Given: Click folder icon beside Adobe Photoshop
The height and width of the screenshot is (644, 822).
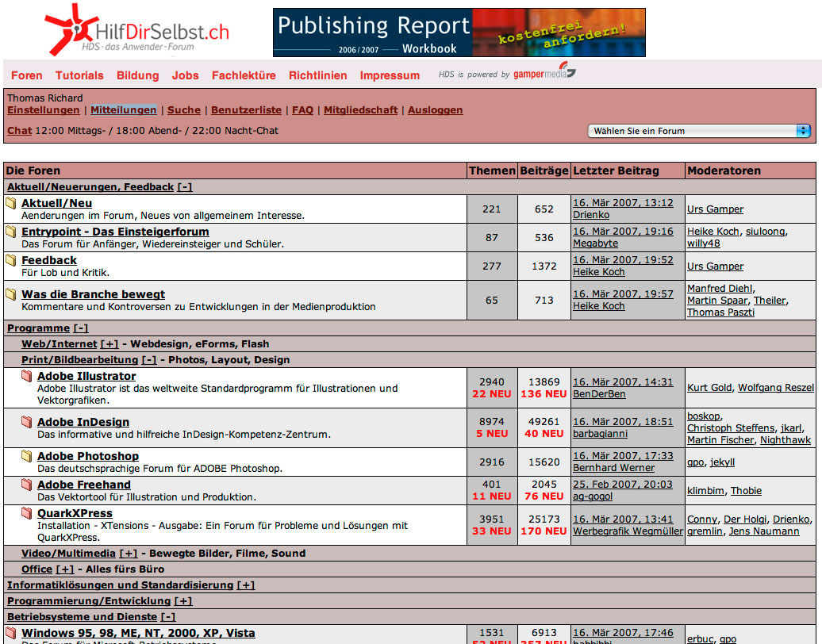Looking at the screenshot, I should point(27,456).
